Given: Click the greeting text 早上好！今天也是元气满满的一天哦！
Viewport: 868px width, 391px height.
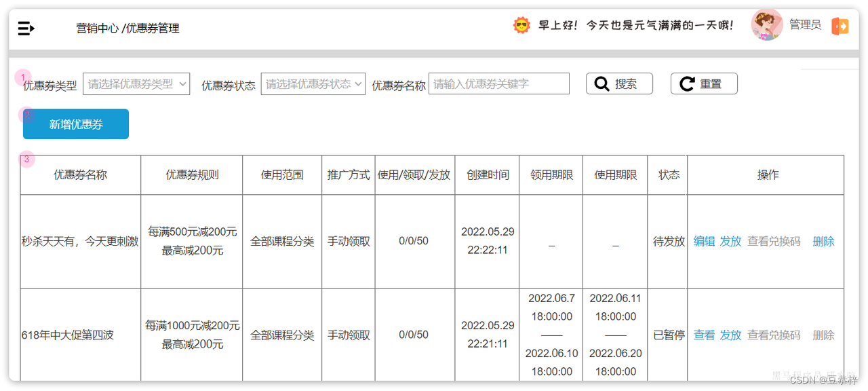Looking at the screenshot, I should [x=636, y=26].
